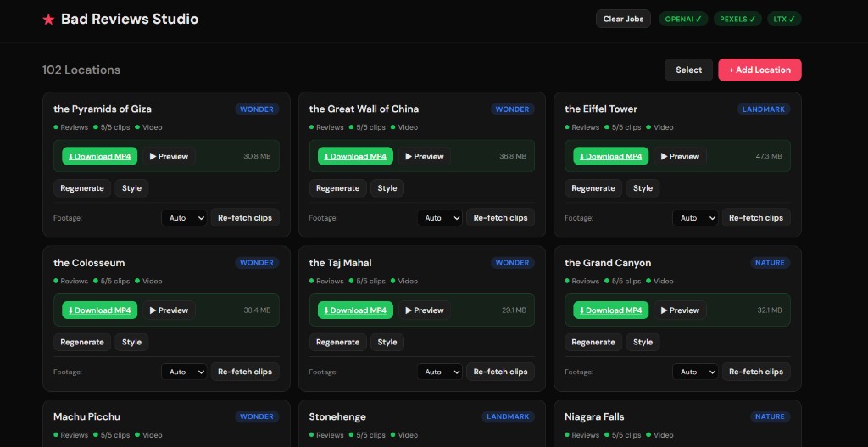The height and width of the screenshot is (447, 868).
Task: Click NATURE tag on the Niagara Falls card
Action: [x=770, y=416]
